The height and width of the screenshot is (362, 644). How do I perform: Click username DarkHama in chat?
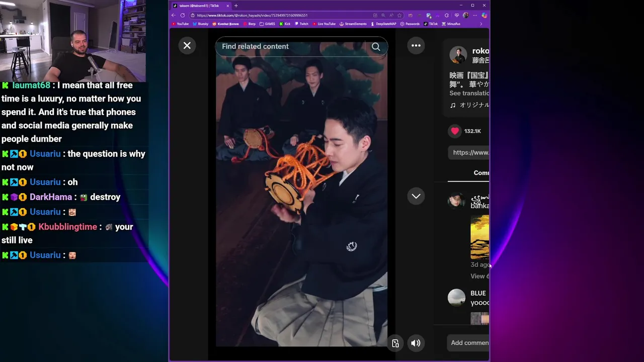coord(51,197)
